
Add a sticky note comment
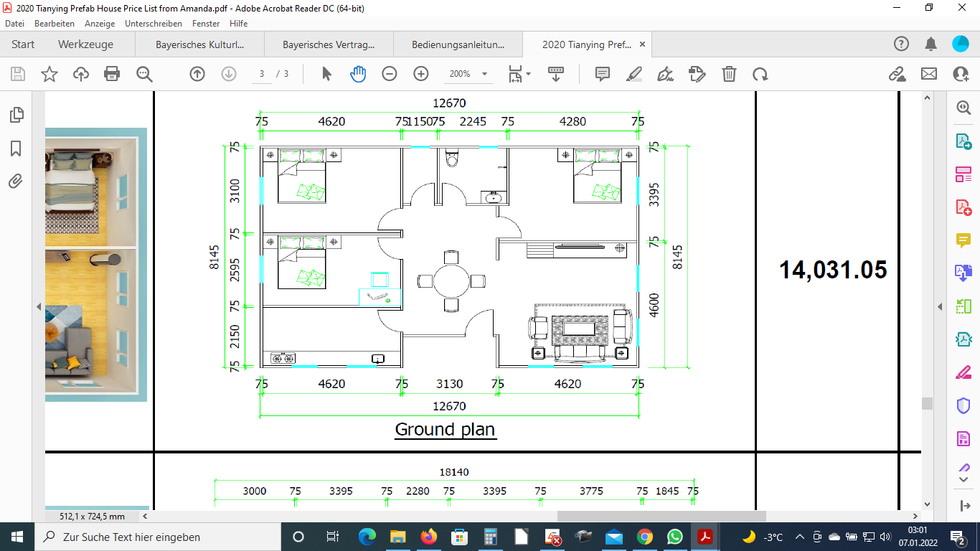click(x=603, y=74)
